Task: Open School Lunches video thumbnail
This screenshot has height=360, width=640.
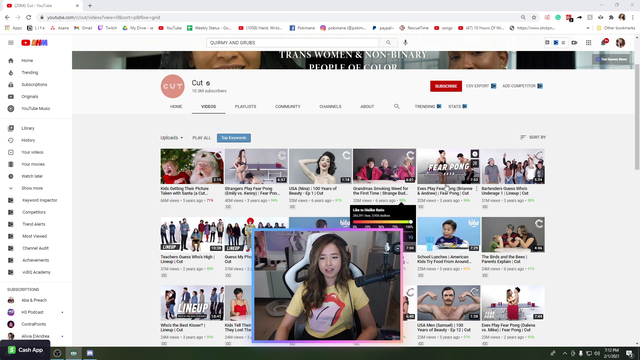Action: [x=449, y=234]
